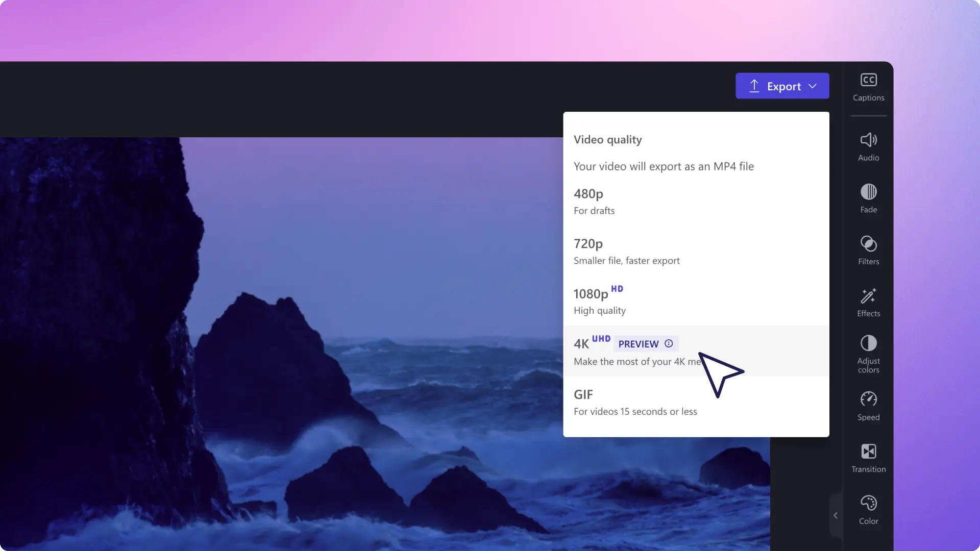Open the Fade panel
Screen dimensions: 980x551
(x=868, y=198)
